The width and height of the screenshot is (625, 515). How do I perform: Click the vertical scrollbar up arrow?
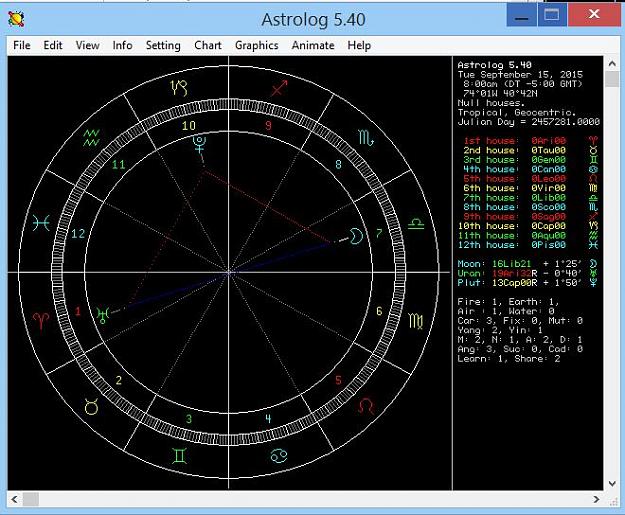(612, 63)
